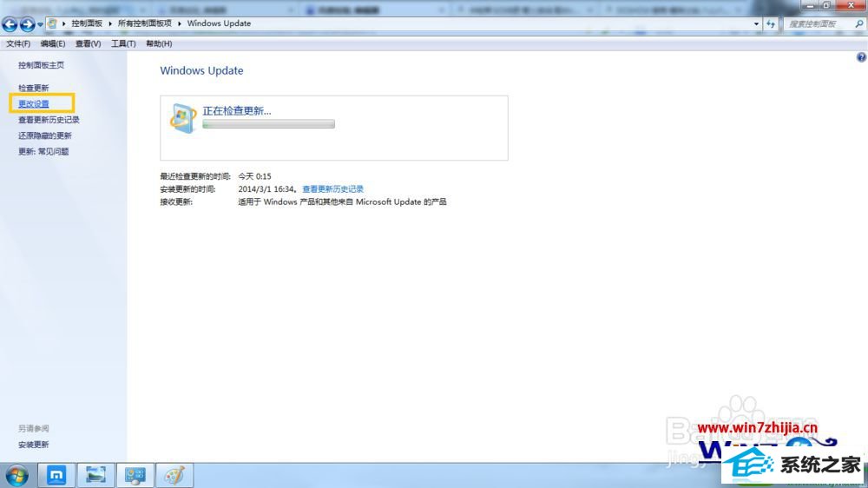Click 安装更新 under 另请参阅
The image size is (868, 488).
33,445
